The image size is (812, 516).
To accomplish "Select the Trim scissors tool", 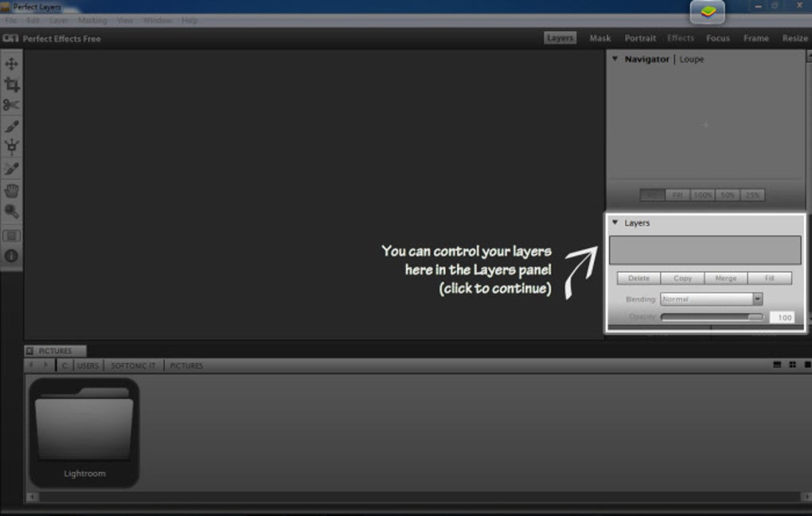I will point(11,105).
